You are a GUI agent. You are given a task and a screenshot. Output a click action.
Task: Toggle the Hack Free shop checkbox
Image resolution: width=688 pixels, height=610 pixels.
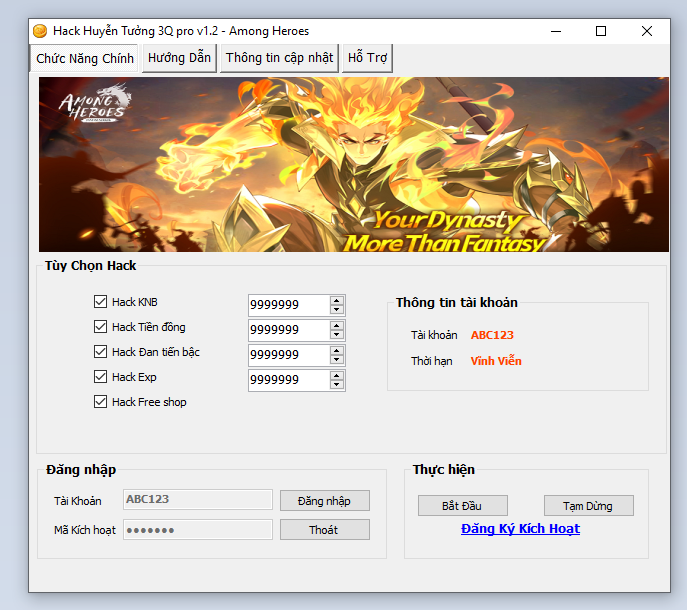100,402
